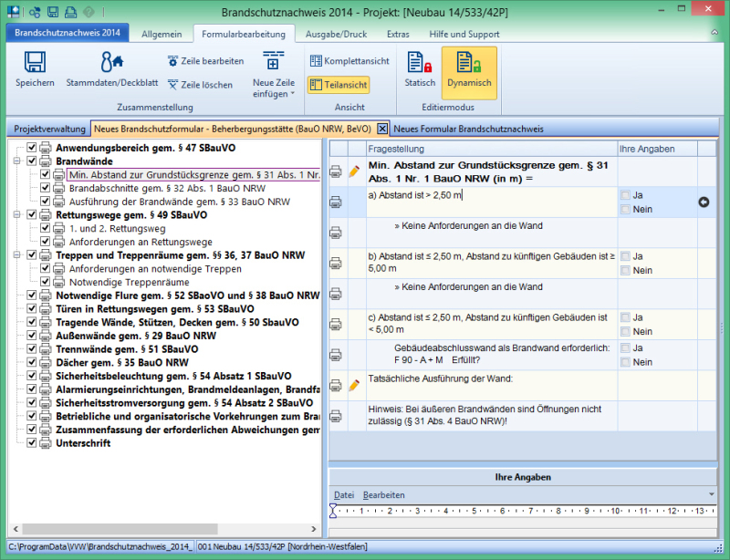Tick 'Ja' for 'F 90 - A + M Erfüllt?'

(625, 348)
